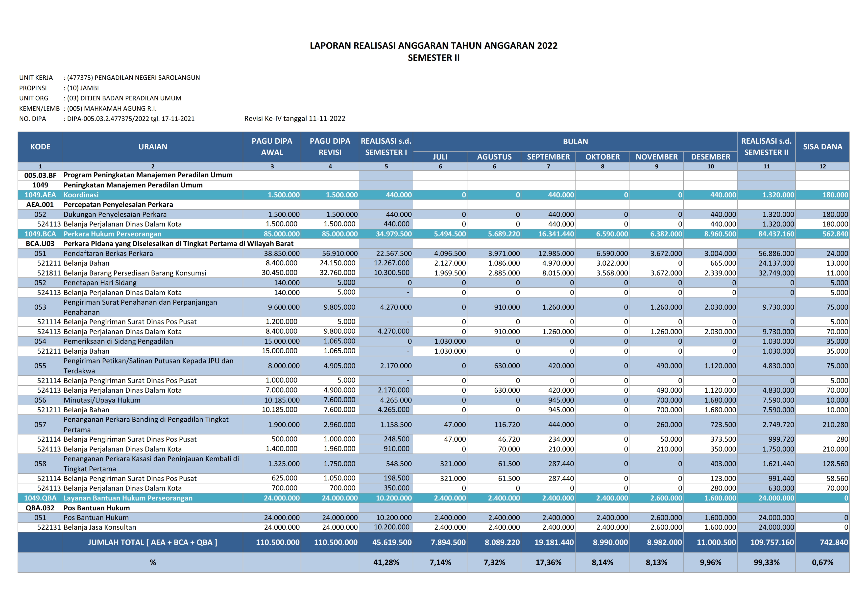868x613 pixels.
Task: Select the 'DESEMBER' month header
Action: (x=710, y=157)
